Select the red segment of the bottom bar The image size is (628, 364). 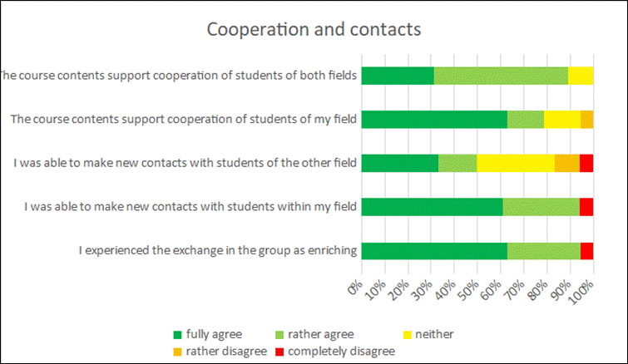(586, 250)
